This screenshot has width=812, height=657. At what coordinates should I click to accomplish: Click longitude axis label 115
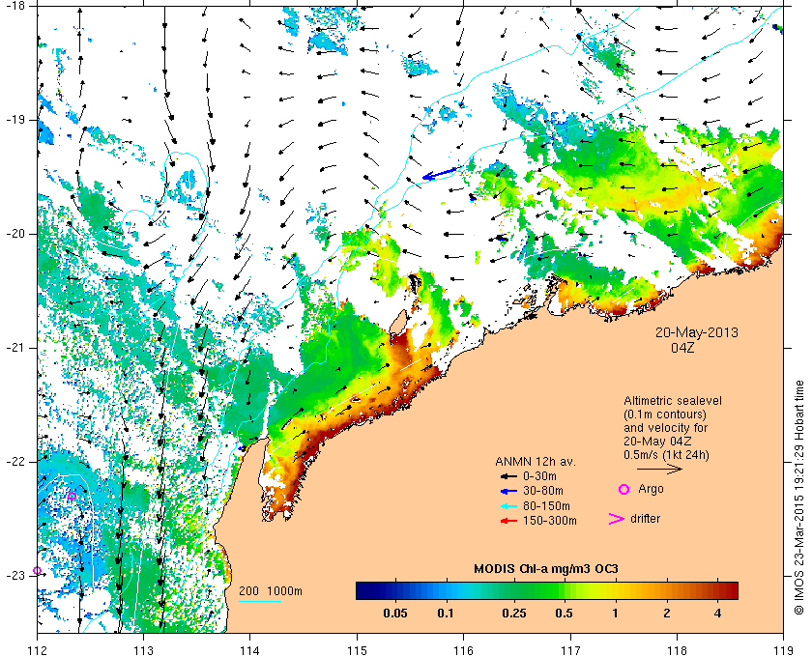(x=357, y=649)
